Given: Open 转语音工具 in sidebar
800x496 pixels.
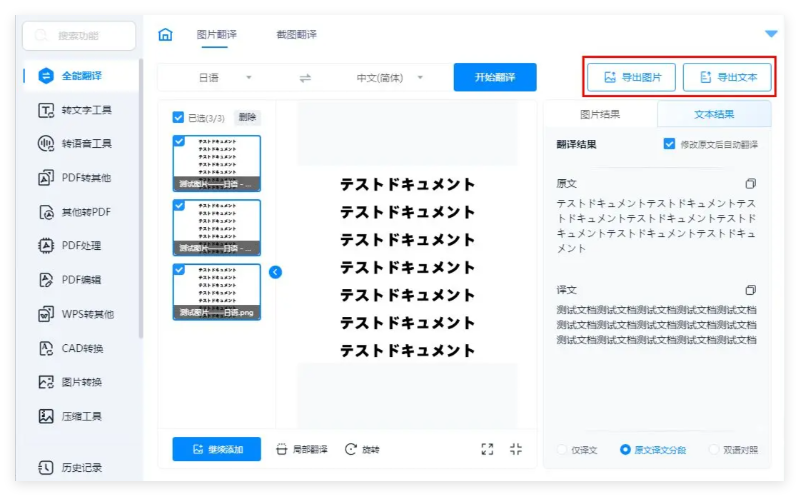Looking at the screenshot, I should click(x=75, y=144).
